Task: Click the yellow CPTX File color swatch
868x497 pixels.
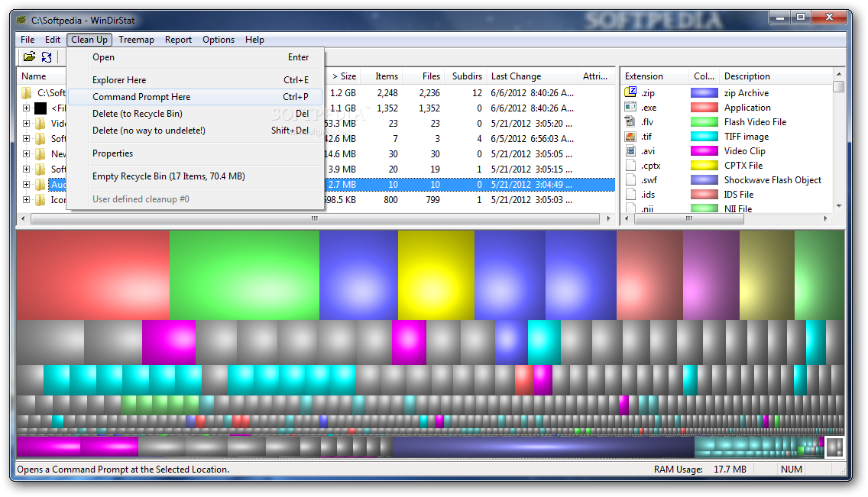Action: point(704,166)
